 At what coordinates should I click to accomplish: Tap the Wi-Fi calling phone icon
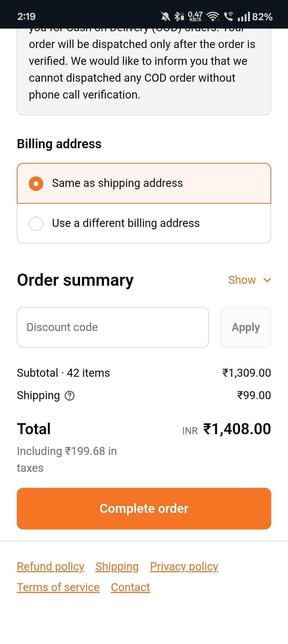[x=228, y=17]
